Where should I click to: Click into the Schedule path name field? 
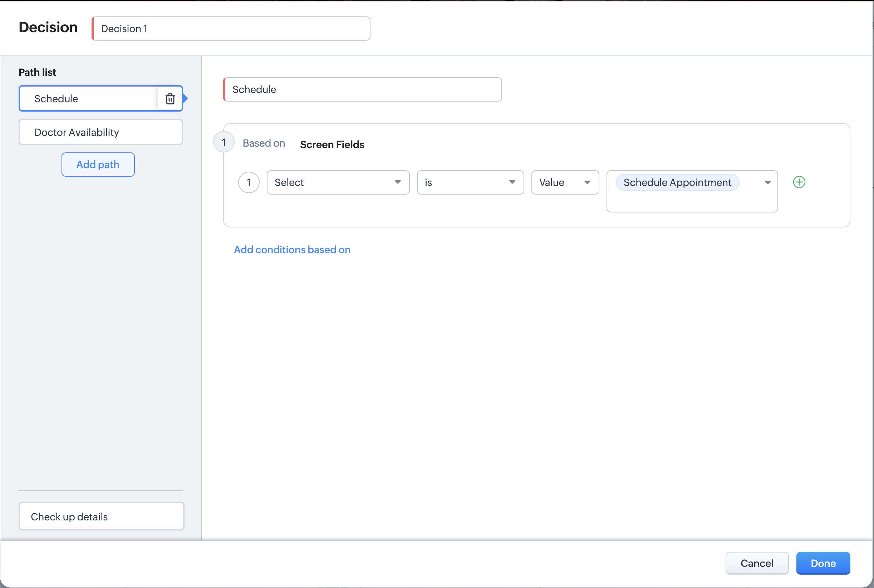pos(362,90)
